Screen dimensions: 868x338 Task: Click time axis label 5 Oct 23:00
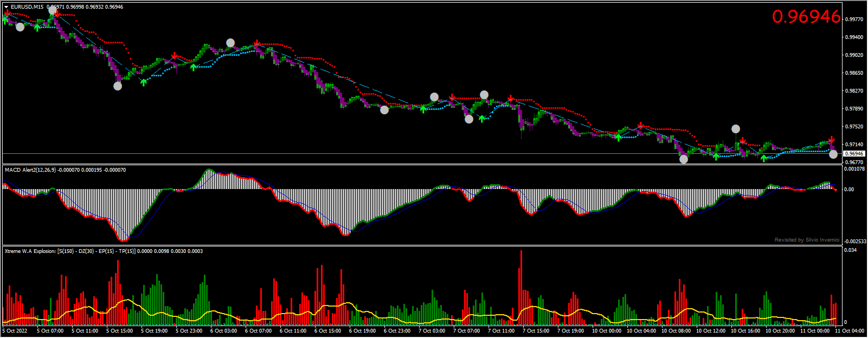(189, 330)
